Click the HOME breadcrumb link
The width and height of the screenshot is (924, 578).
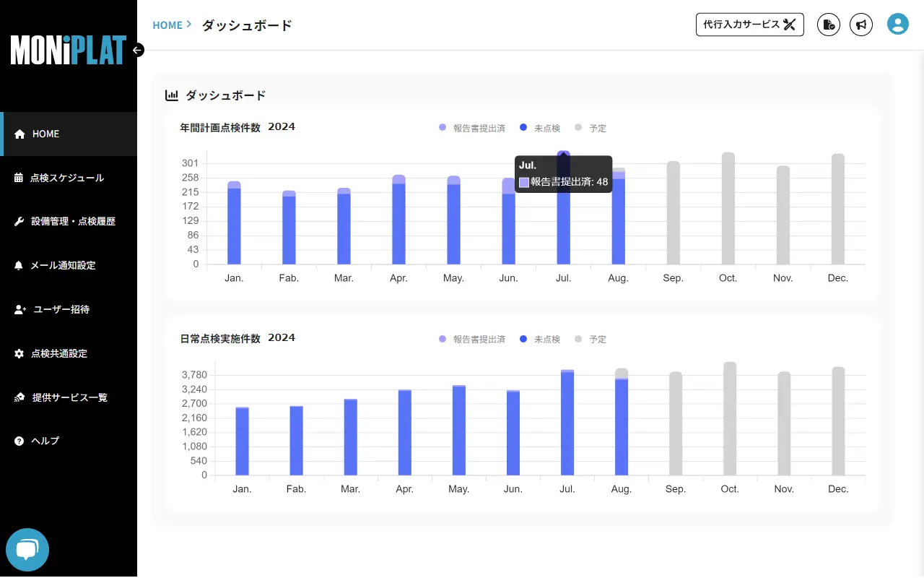point(167,25)
